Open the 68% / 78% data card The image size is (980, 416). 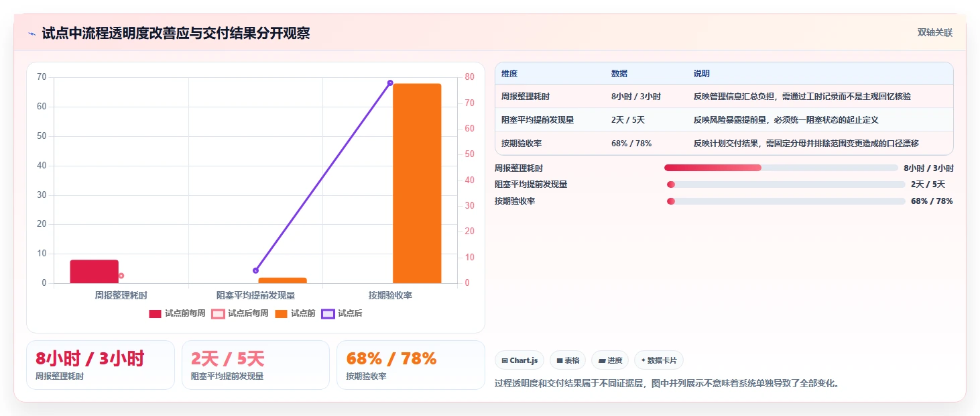(x=410, y=364)
